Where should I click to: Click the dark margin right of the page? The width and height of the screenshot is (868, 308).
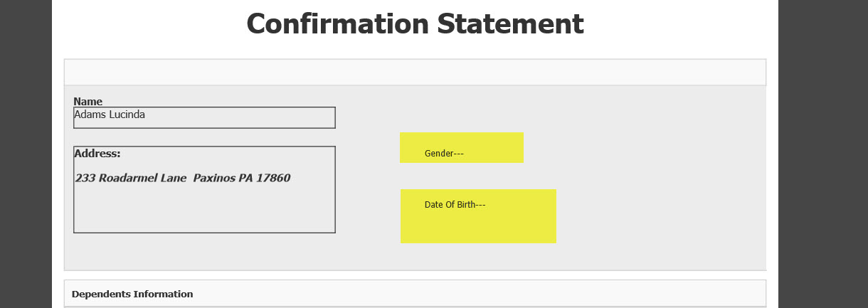[x=823, y=154]
